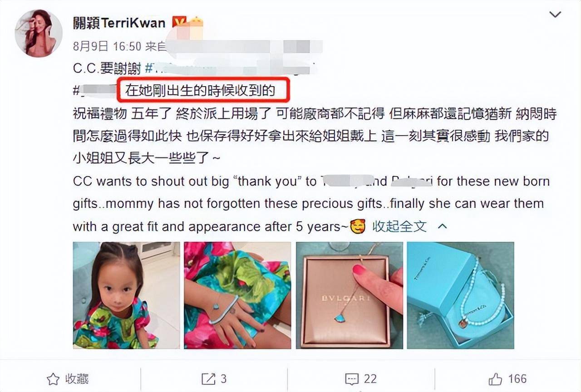This screenshot has height=392, width=581.
Task: Click the 收藏 favorites label
Action: point(77,379)
